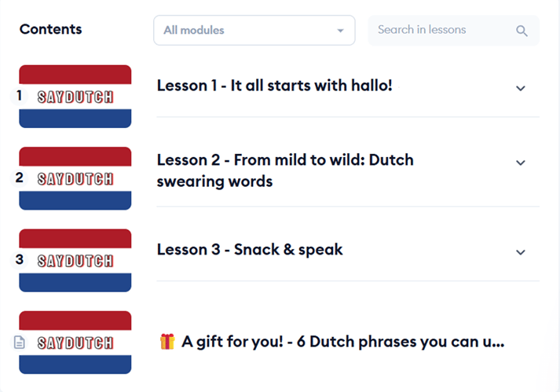Open A gift for you! Dutch phrases
Image resolution: width=560 pixels, height=392 pixels.
tap(342, 342)
